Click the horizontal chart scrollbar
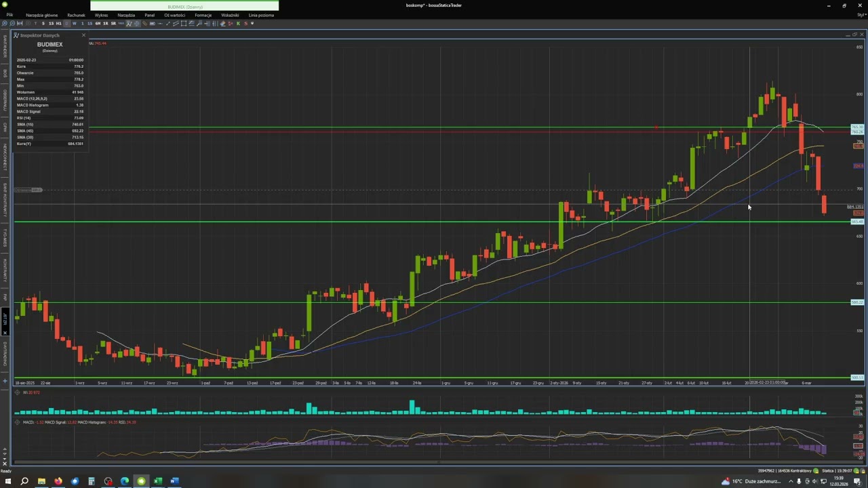Image resolution: width=868 pixels, height=488 pixels. 437,463
